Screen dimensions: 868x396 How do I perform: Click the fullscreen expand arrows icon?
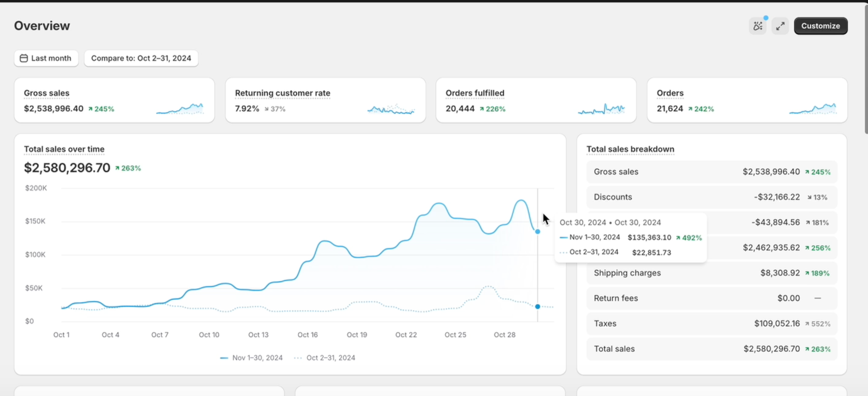tap(780, 26)
